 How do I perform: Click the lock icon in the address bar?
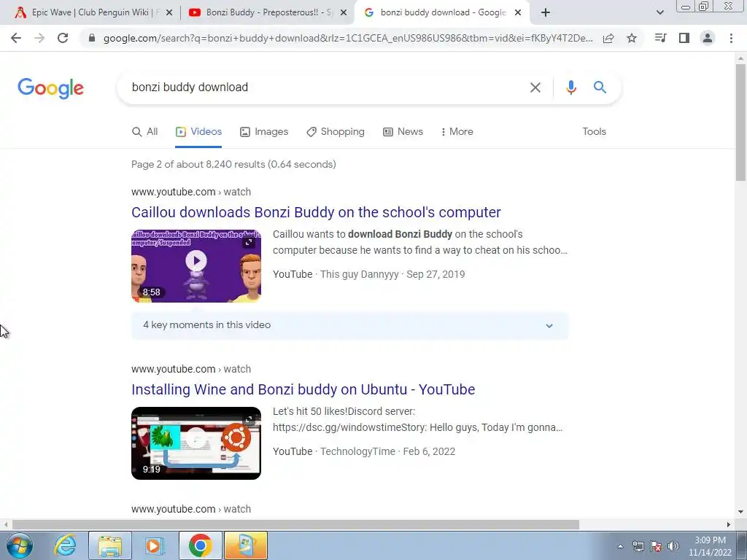[92, 38]
